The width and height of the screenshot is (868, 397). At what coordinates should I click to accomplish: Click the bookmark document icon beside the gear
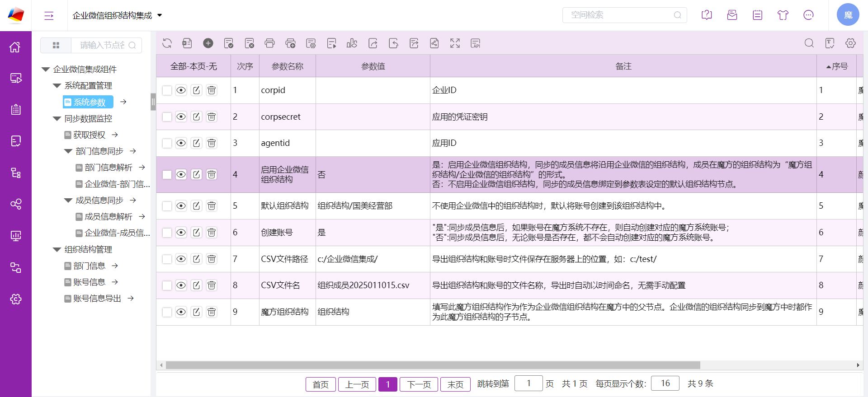(830, 43)
